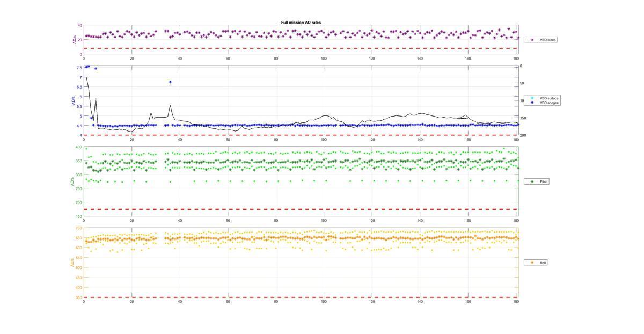Select the 'Pitch' legend entry
The width and height of the screenshot is (644, 334).
pos(544,181)
